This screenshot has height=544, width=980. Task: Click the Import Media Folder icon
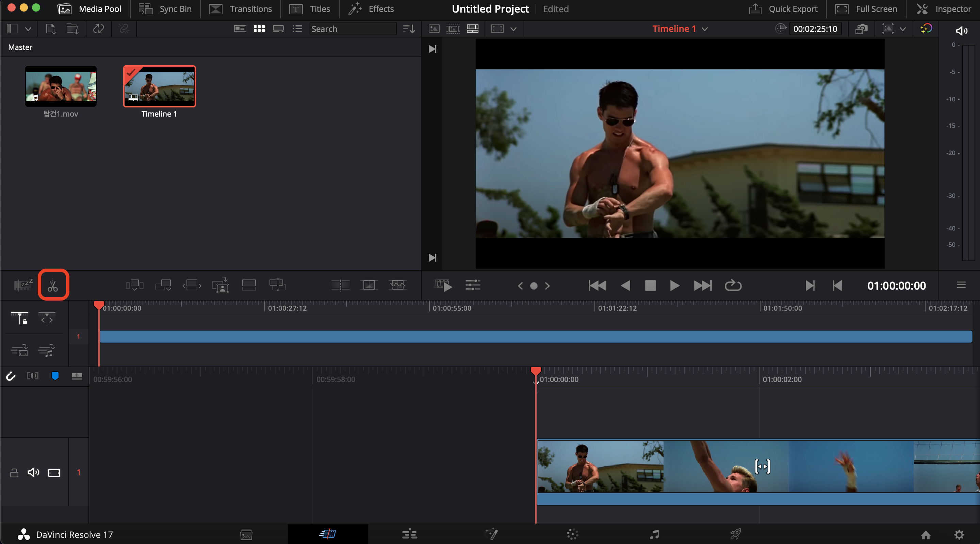pos(72,29)
